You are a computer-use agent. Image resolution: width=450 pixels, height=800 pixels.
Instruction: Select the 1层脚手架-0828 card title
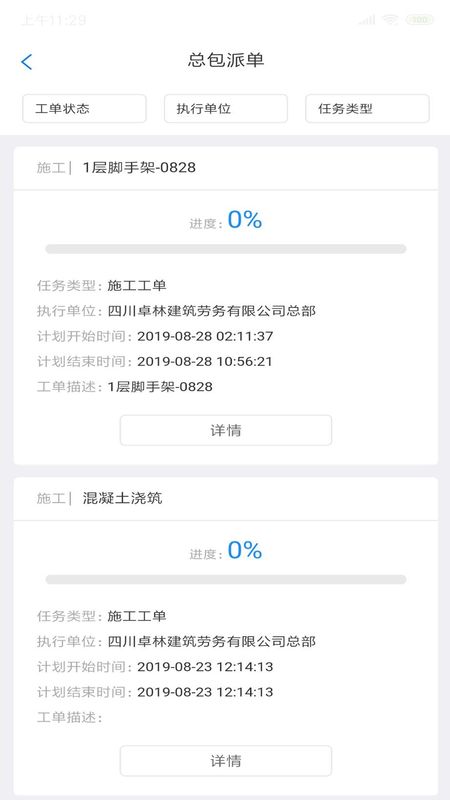[139, 167]
